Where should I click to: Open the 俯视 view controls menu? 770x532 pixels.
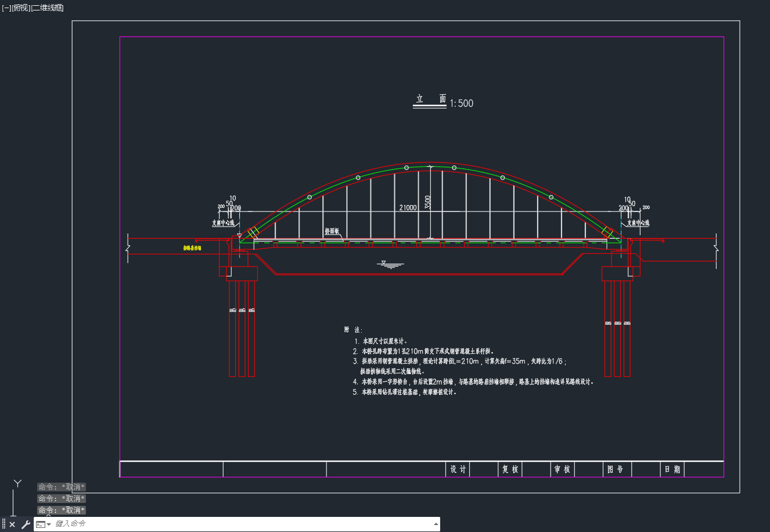(x=20, y=8)
